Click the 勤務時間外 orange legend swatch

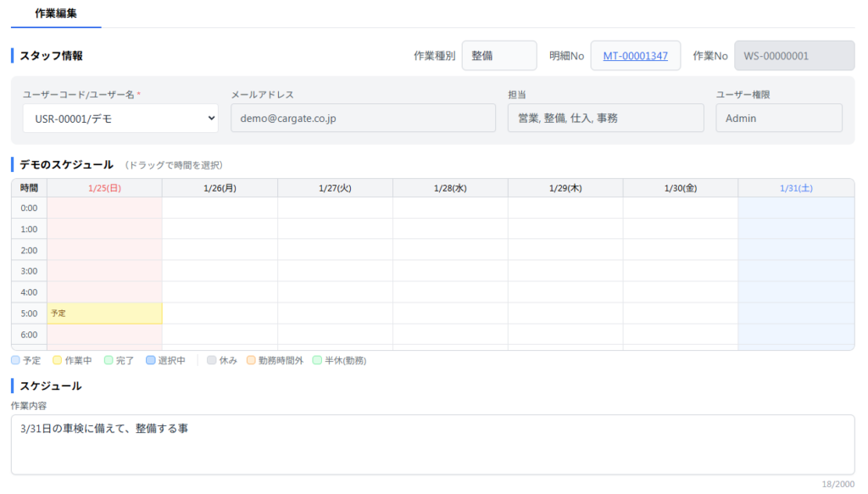[x=252, y=360]
